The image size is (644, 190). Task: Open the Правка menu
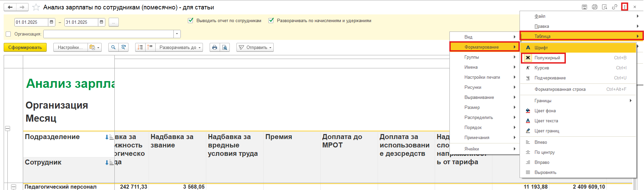pos(582,26)
